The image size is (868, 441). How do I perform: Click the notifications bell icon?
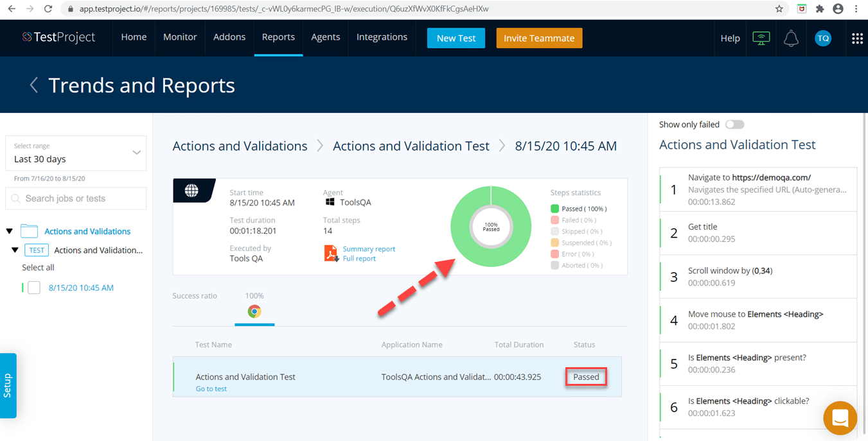click(791, 38)
